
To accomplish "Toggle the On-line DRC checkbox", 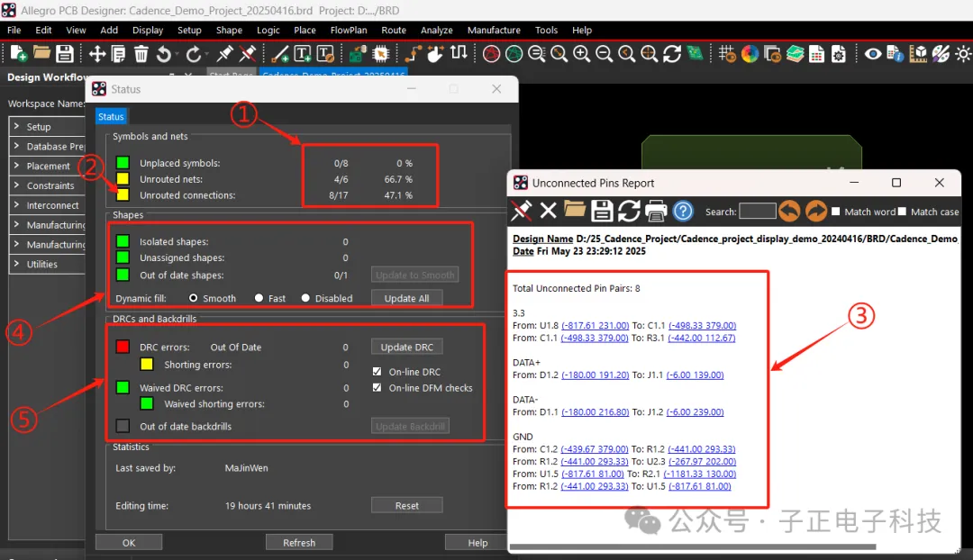I will coord(377,371).
